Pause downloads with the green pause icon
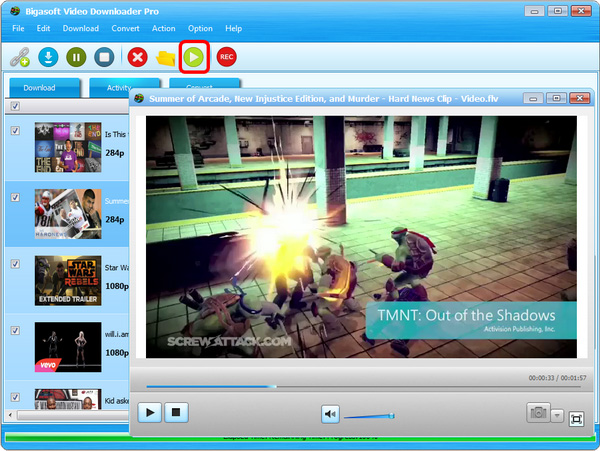The image size is (600, 451). click(76, 57)
